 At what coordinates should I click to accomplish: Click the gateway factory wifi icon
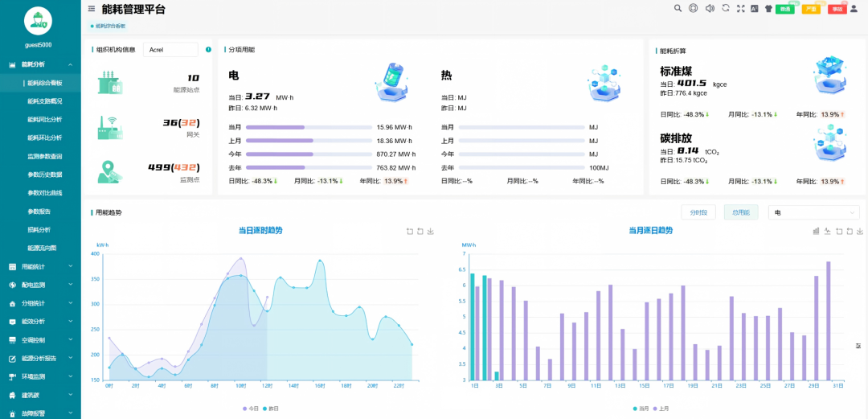(110, 128)
